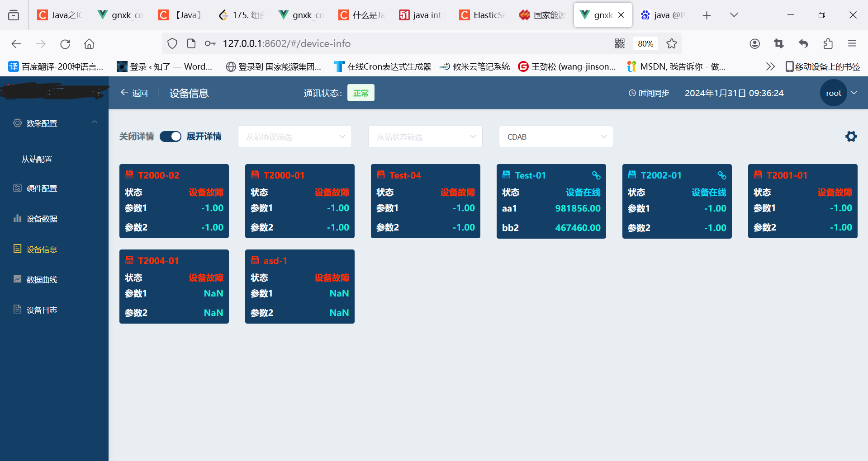
Task: Open the 从站状态筛选 dropdown
Action: pyautogui.click(x=425, y=136)
